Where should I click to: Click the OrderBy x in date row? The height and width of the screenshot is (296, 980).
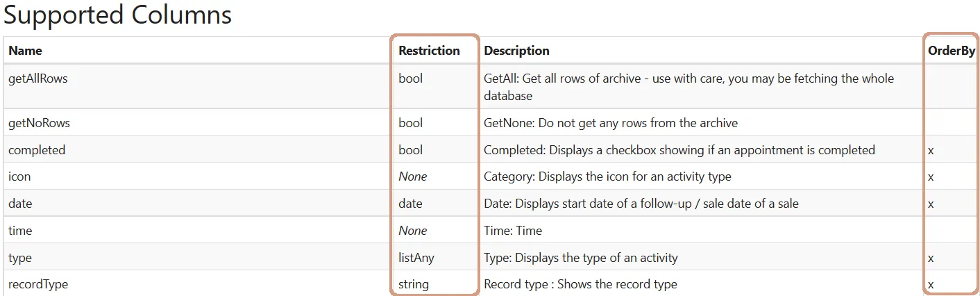coord(931,204)
